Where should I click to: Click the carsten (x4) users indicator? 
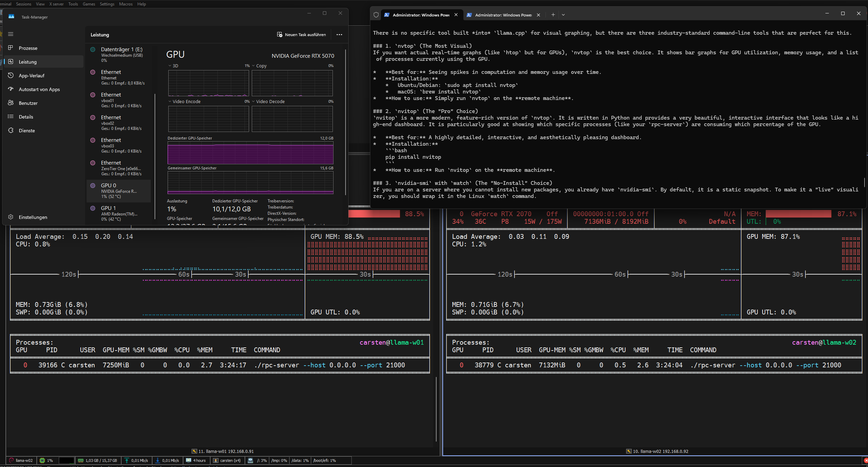click(227, 460)
